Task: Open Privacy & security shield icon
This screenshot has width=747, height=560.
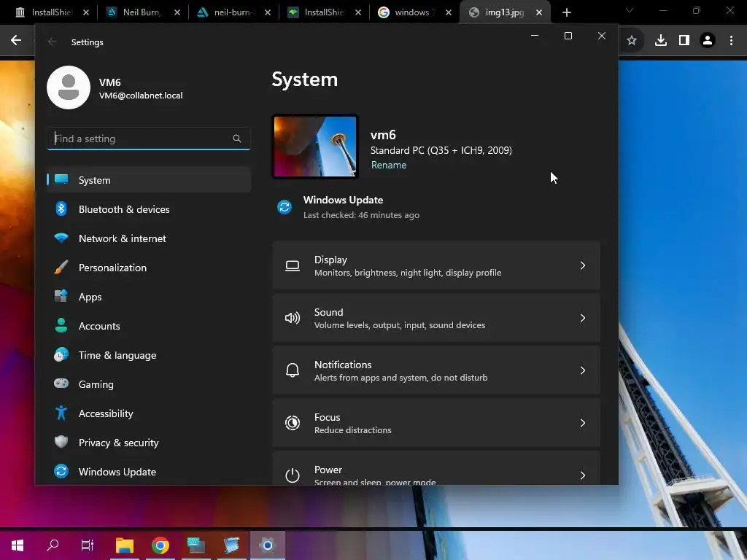Action: [x=61, y=443]
